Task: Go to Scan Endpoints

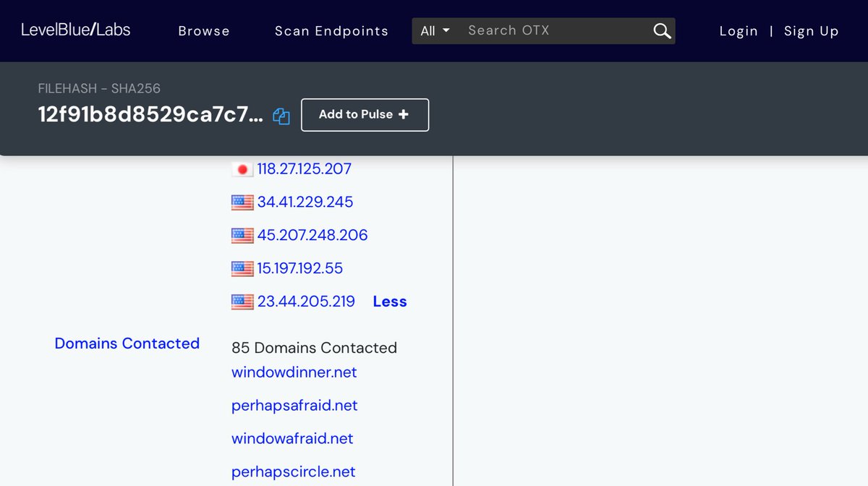Action: [331, 31]
